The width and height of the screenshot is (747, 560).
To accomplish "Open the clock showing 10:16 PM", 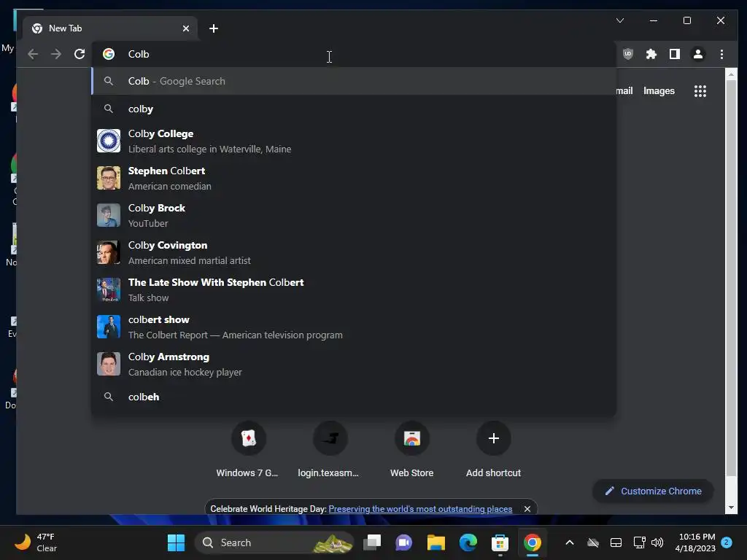I will click(695, 542).
